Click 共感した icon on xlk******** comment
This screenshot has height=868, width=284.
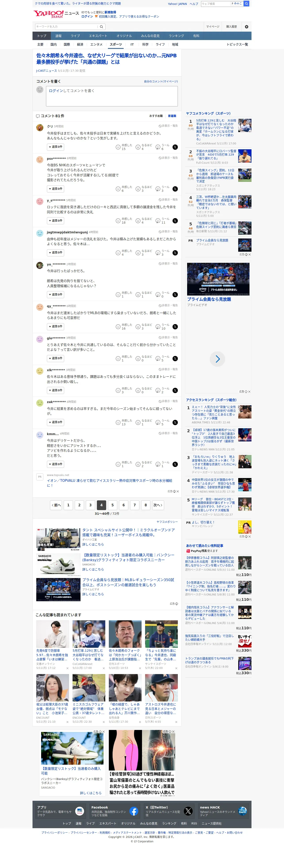click(x=118, y=390)
